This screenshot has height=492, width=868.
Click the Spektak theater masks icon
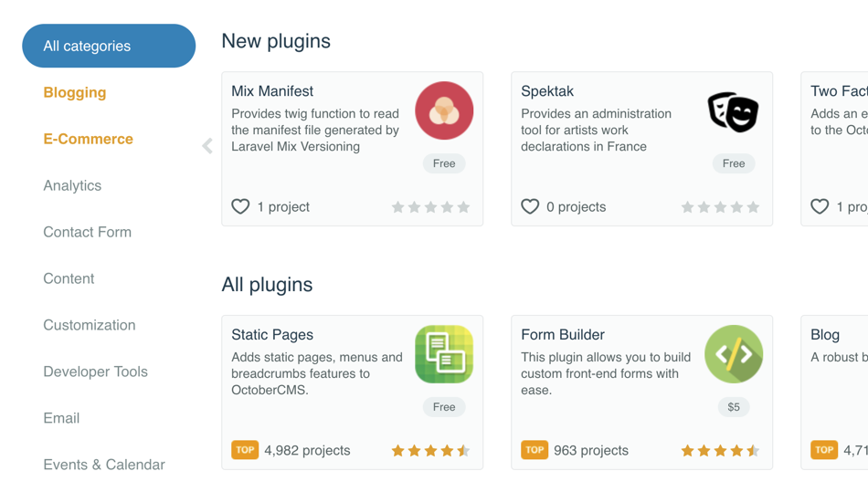pyautogui.click(x=734, y=111)
